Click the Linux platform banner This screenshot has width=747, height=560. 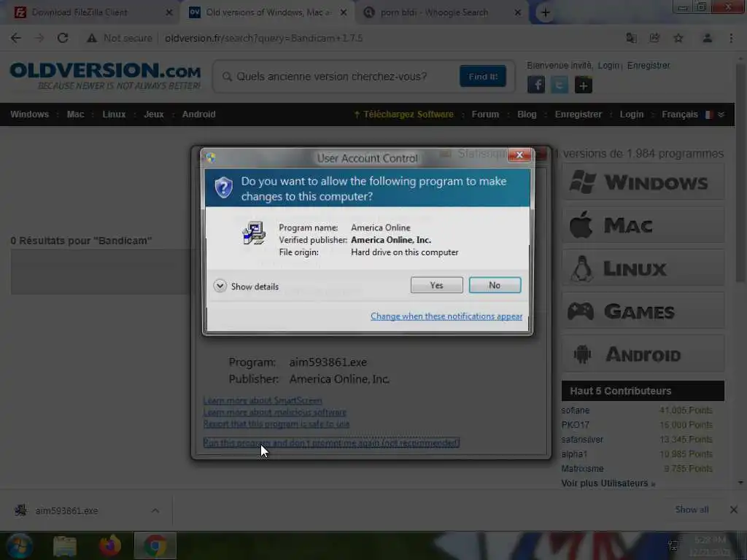[x=643, y=268]
